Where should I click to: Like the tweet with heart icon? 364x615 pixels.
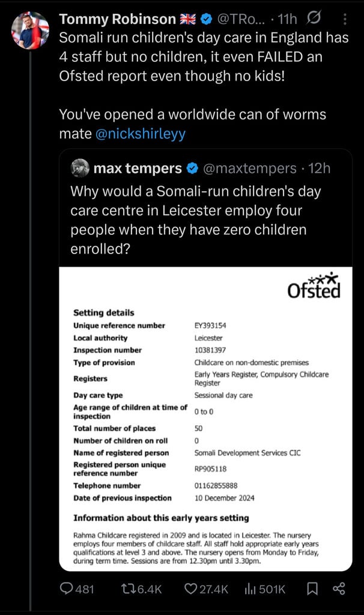190,589
